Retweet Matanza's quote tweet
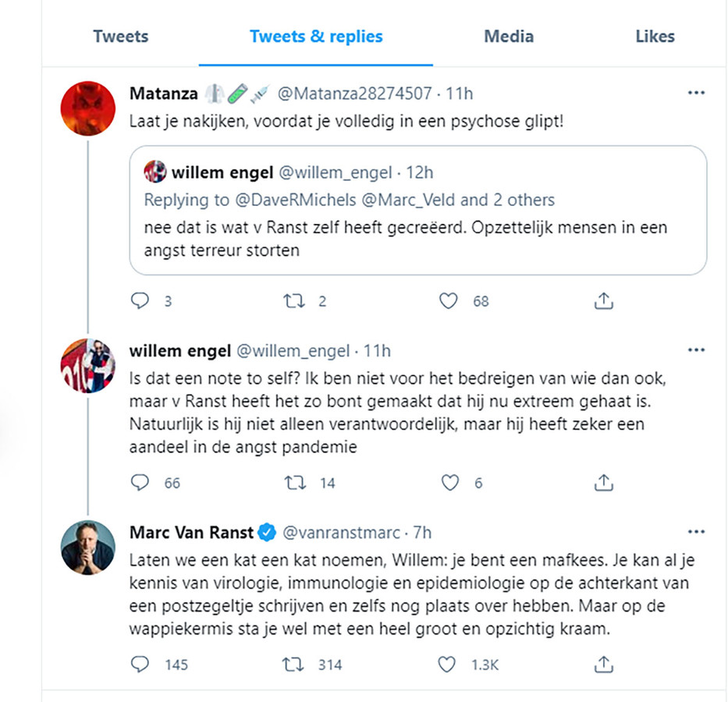The image size is (728, 702). pos(294,300)
